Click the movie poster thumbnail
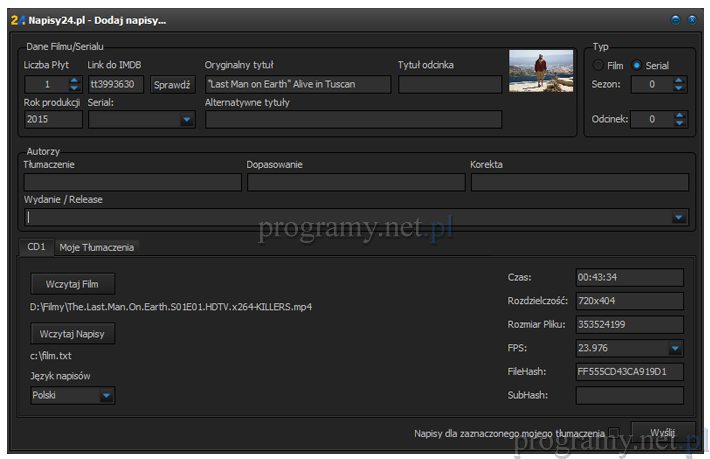The image size is (710, 459). (x=541, y=71)
